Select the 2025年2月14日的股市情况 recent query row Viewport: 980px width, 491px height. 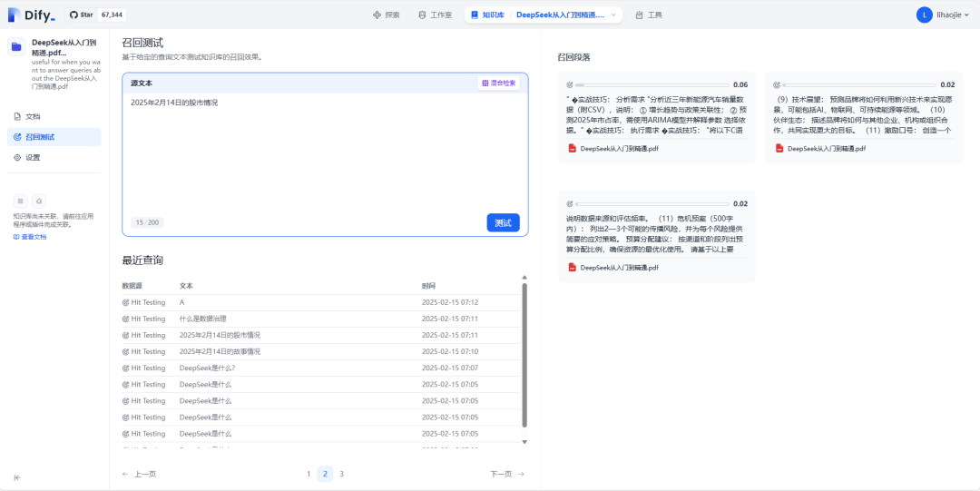pos(321,335)
